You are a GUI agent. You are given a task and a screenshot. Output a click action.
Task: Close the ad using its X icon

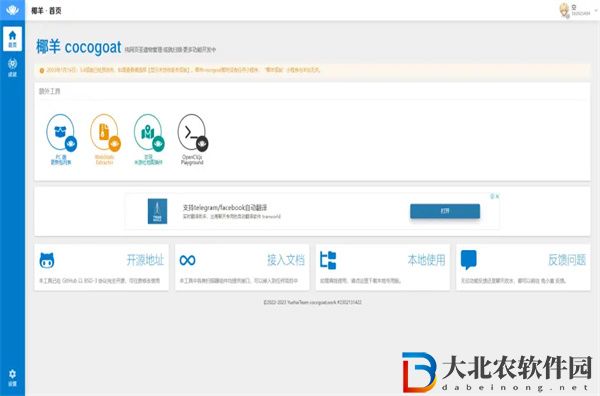(497, 196)
